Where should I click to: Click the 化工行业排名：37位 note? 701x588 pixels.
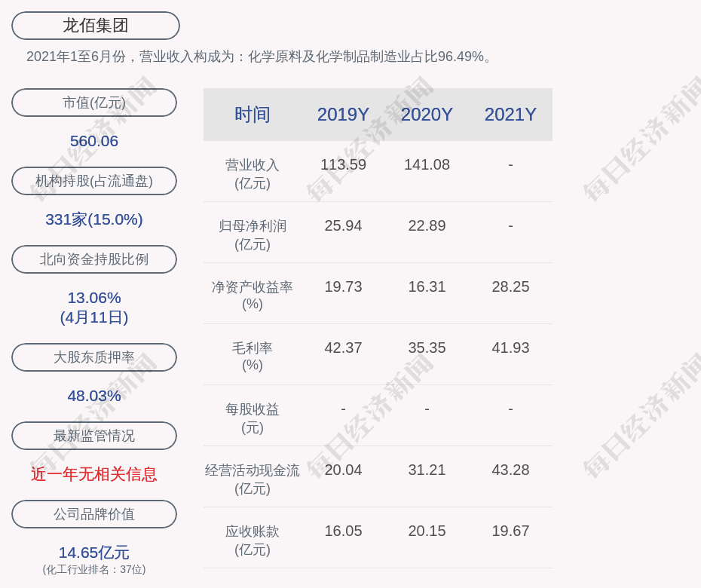(94, 569)
